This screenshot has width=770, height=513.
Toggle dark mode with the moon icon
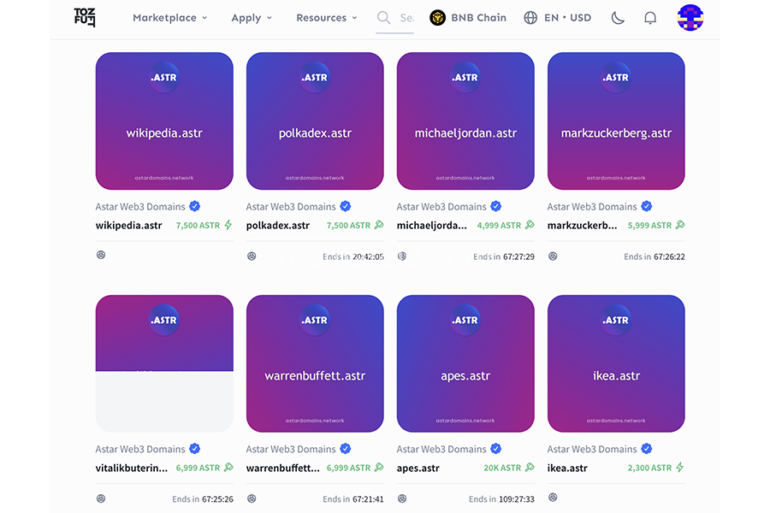[617, 18]
